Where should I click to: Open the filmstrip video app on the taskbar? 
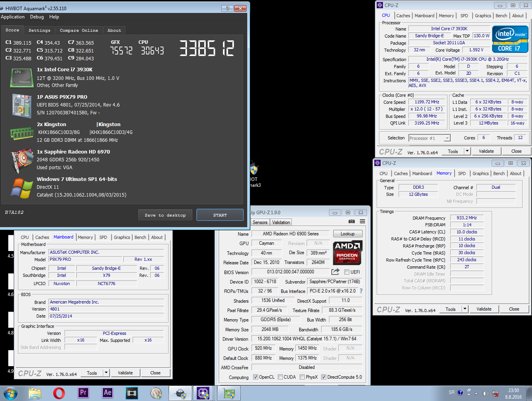point(132,393)
